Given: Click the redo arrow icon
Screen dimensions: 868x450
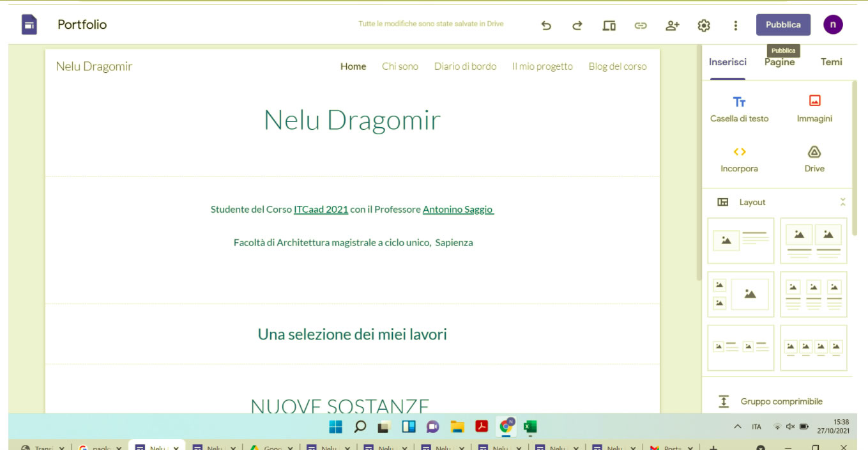Looking at the screenshot, I should pyautogui.click(x=577, y=26).
